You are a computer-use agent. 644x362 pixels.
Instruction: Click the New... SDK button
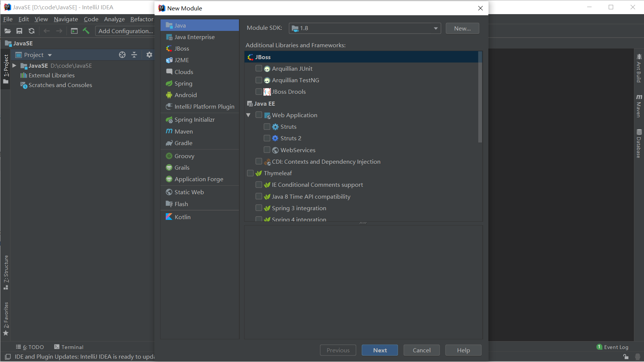click(x=462, y=28)
